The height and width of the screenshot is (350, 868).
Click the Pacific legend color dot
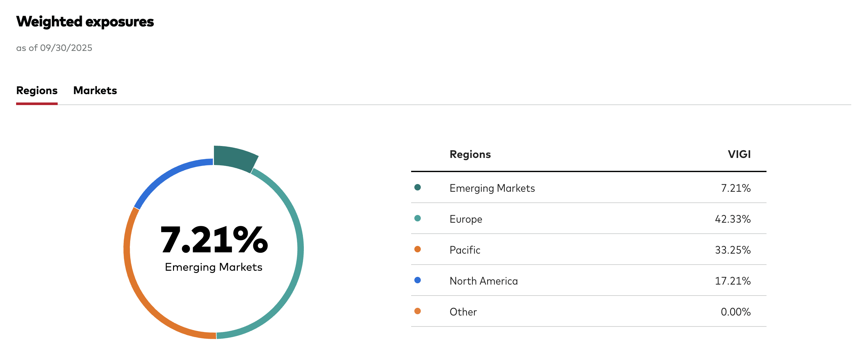click(x=418, y=249)
